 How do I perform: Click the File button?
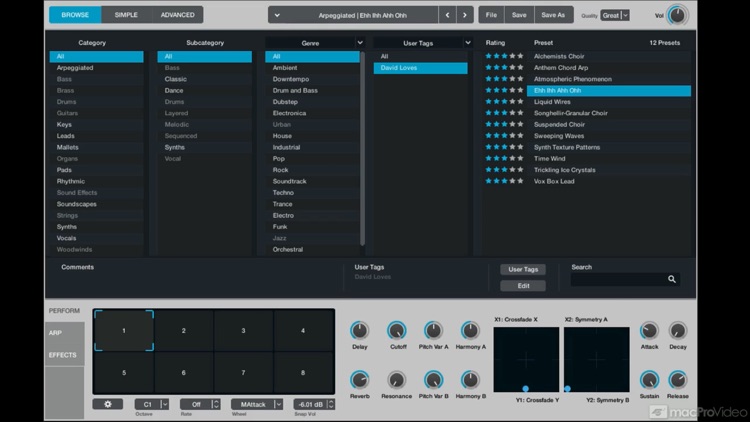[491, 15]
